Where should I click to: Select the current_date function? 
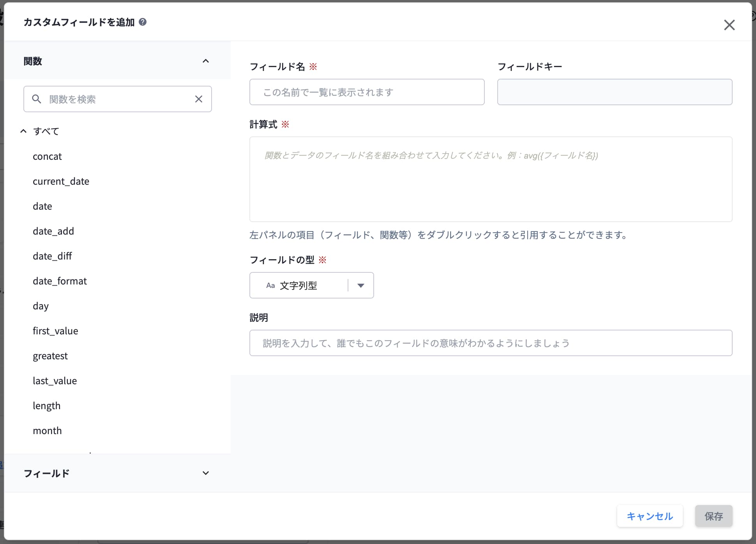click(x=61, y=181)
